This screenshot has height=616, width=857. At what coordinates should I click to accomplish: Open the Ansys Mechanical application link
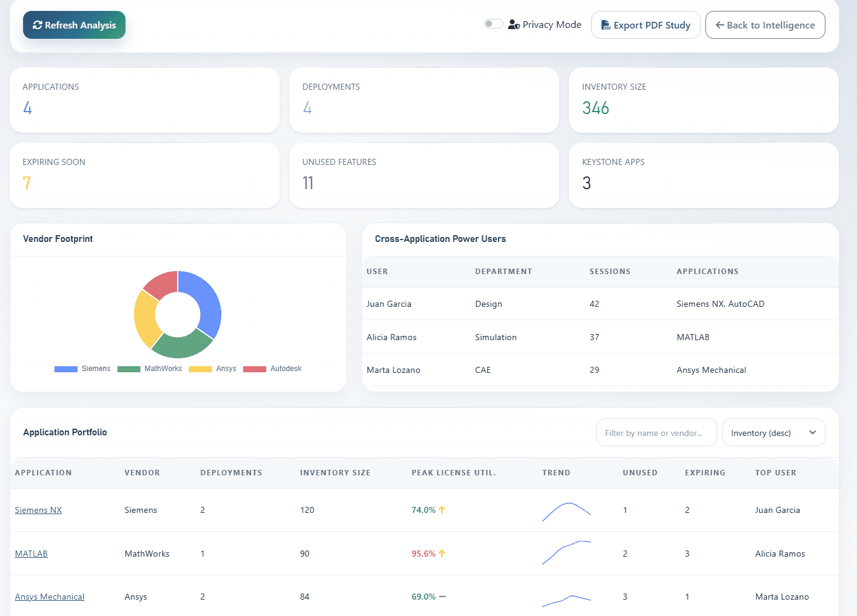pos(49,597)
